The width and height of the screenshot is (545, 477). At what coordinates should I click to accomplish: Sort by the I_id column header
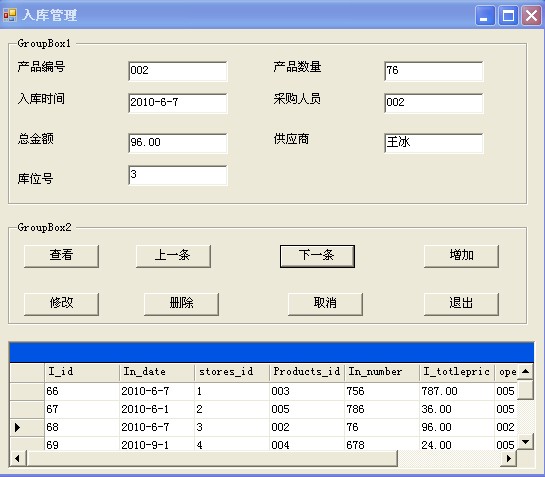(82, 372)
